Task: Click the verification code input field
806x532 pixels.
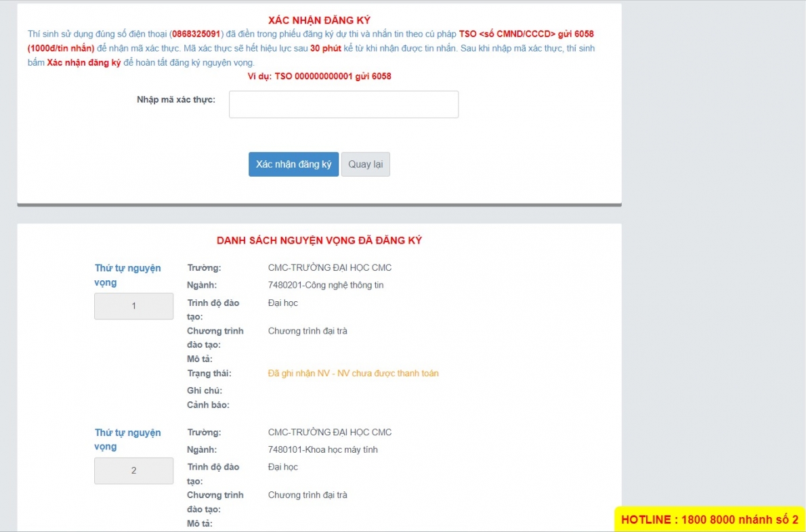Action: pyautogui.click(x=343, y=104)
